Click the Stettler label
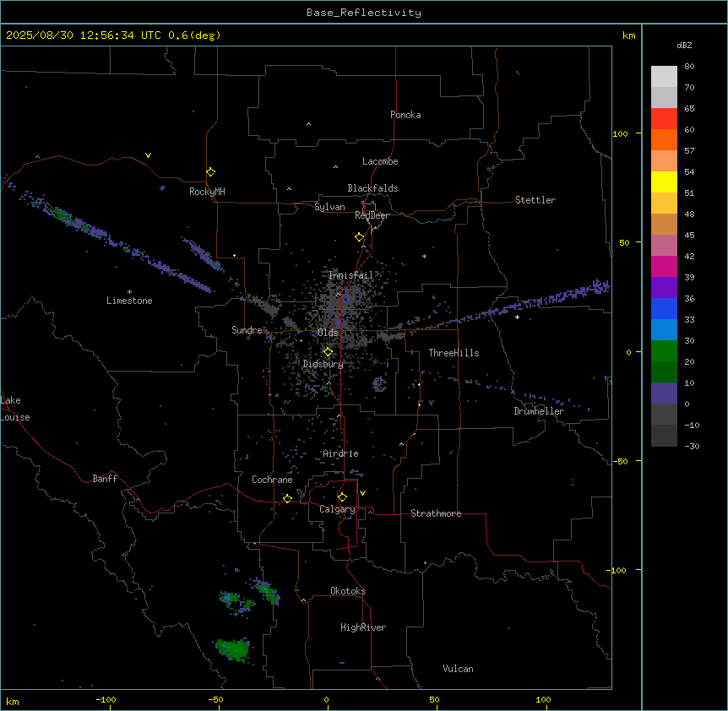The image size is (728, 711). tap(535, 200)
